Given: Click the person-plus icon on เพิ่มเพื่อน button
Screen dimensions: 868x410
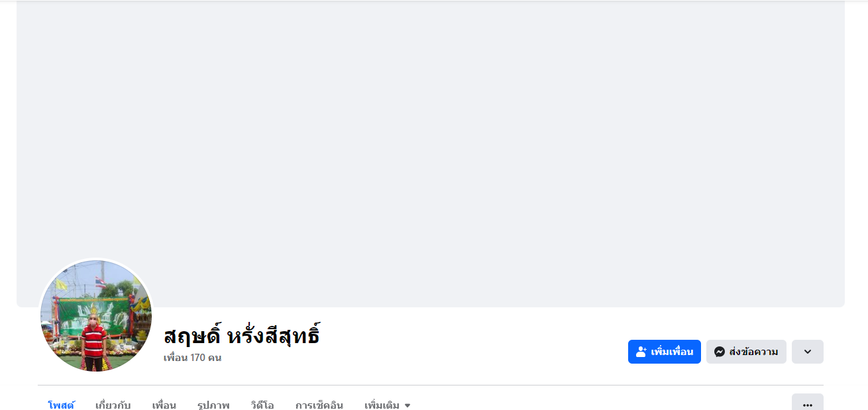Looking at the screenshot, I should point(641,352).
